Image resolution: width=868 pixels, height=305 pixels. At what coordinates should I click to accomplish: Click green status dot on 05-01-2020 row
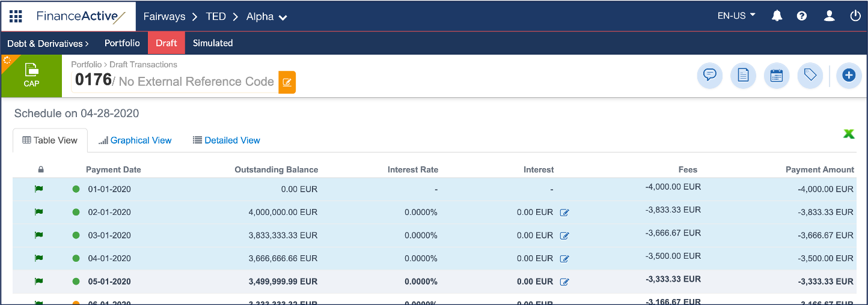point(76,281)
